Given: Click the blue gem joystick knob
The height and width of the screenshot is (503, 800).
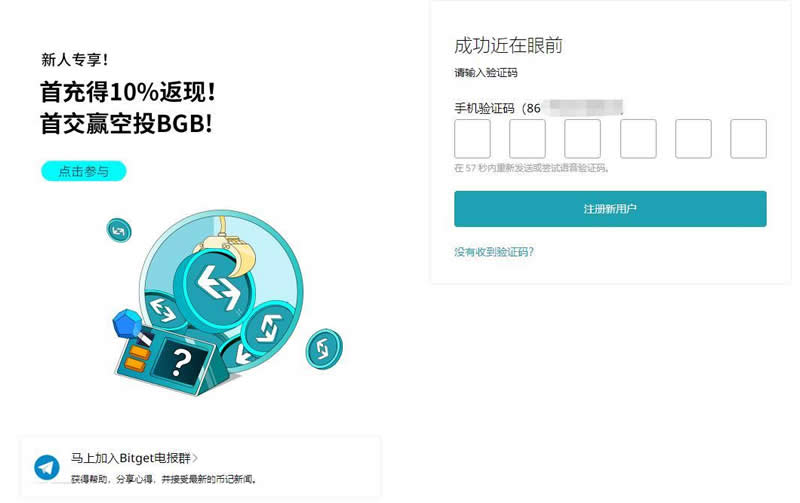Looking at the screenshot, I should pyautogui.click(x=127, y=324).
